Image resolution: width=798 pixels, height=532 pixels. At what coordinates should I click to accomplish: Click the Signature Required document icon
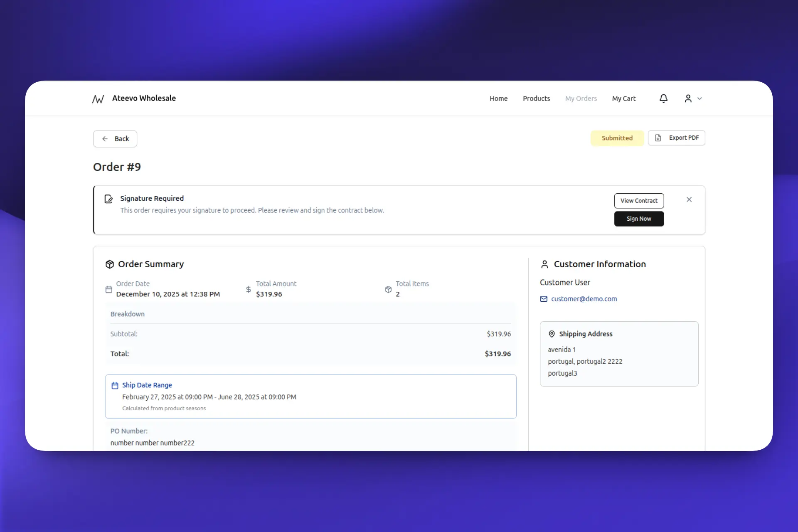[x=108, y=199]
